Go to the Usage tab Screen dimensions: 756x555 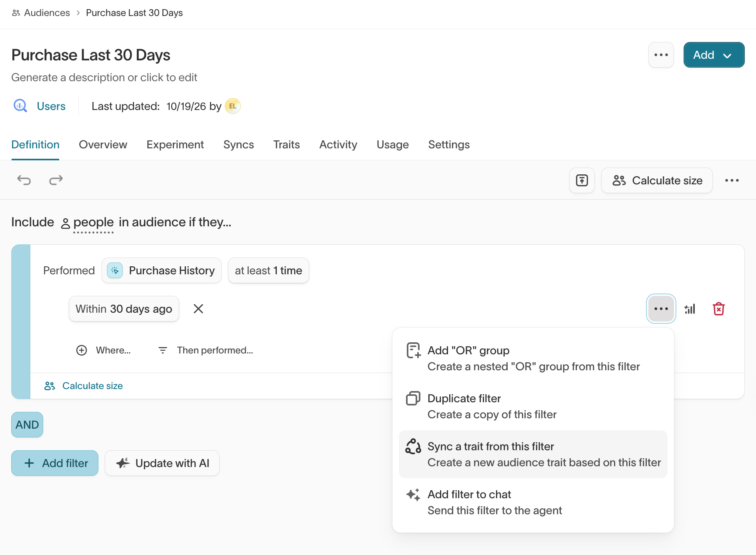[393, 144]
